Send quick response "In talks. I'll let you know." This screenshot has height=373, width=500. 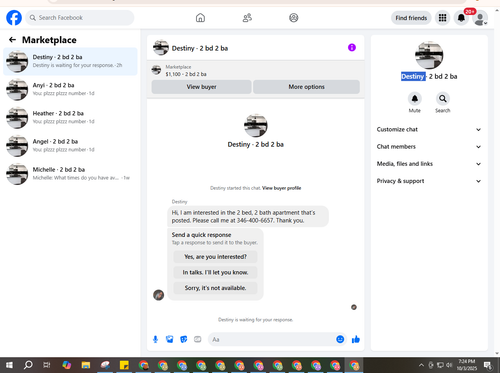tap(215, 272)
